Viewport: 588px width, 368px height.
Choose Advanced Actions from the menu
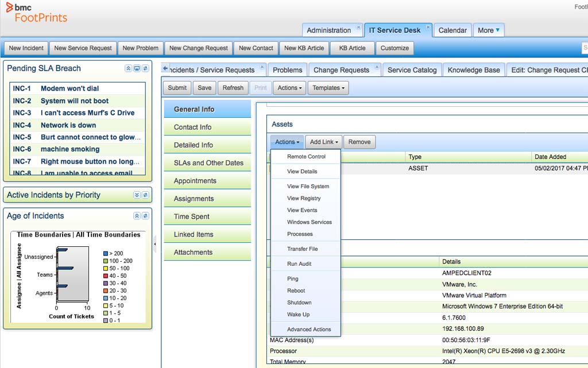pyautogui.click(x=305, y=330)
